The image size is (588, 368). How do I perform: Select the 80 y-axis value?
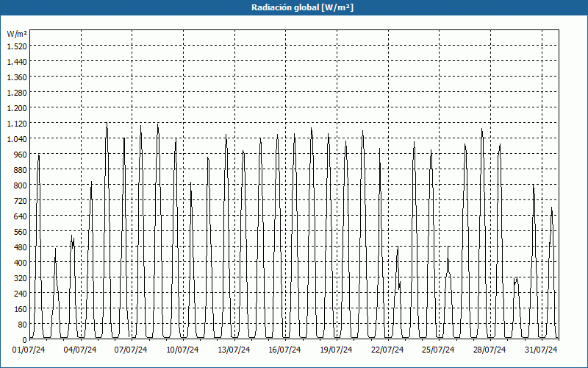point(22,325)
